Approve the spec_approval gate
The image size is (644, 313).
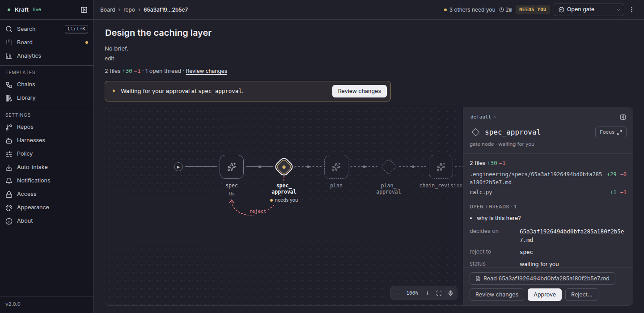tap(545, 295)
